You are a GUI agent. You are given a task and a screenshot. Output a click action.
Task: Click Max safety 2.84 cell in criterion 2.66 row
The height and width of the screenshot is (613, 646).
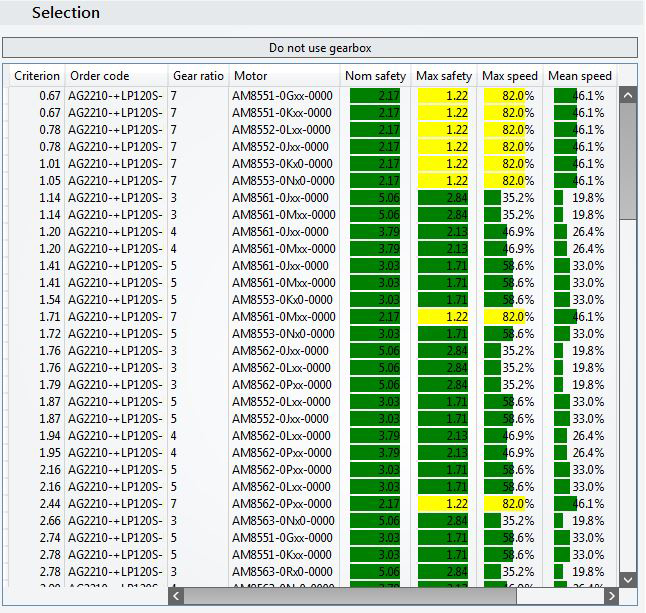[444, 520]
